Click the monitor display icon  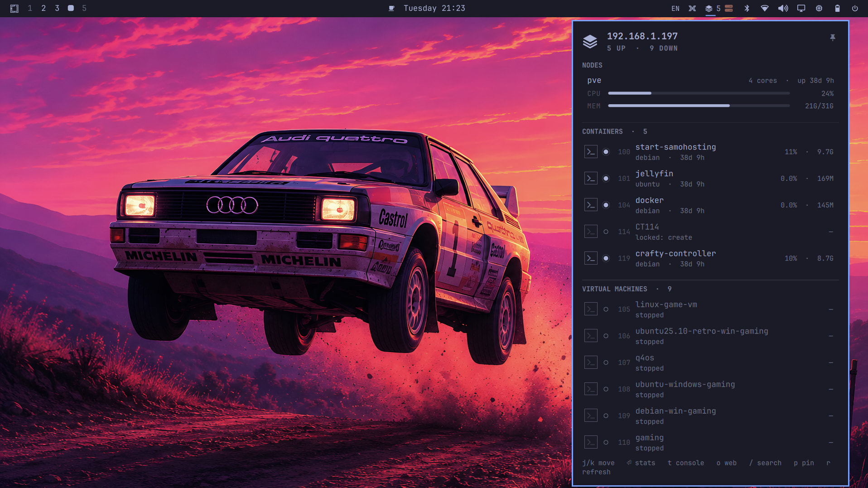tap(801, 9)
